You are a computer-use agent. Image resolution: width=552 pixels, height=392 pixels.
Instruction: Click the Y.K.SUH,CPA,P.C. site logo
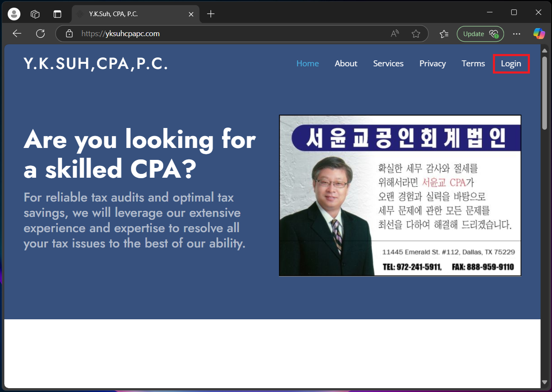pyautogui.click(x=96, y=64)
